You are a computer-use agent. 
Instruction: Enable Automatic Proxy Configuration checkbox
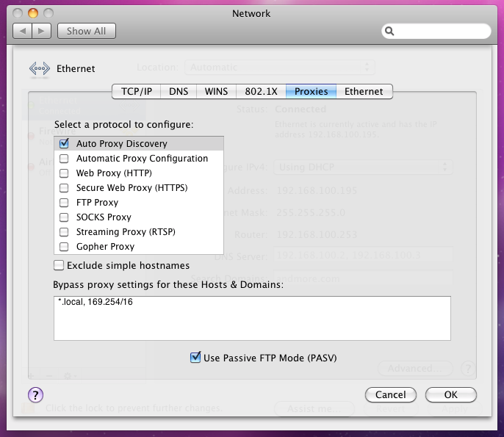click(64, 159)
